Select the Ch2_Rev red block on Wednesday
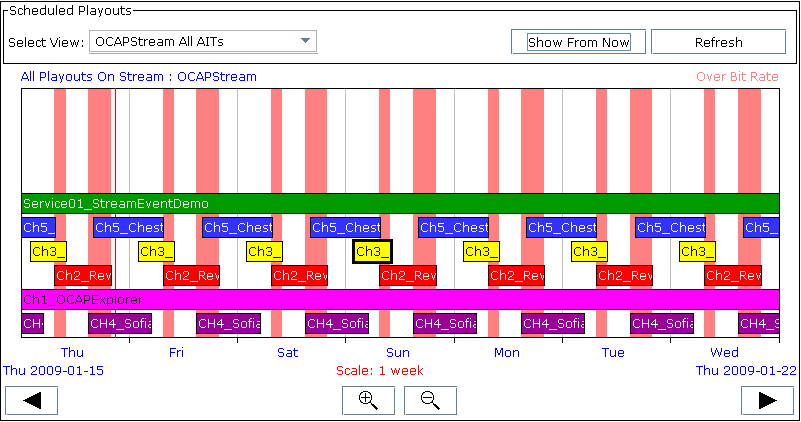801x422 pixels. [733, 275]
